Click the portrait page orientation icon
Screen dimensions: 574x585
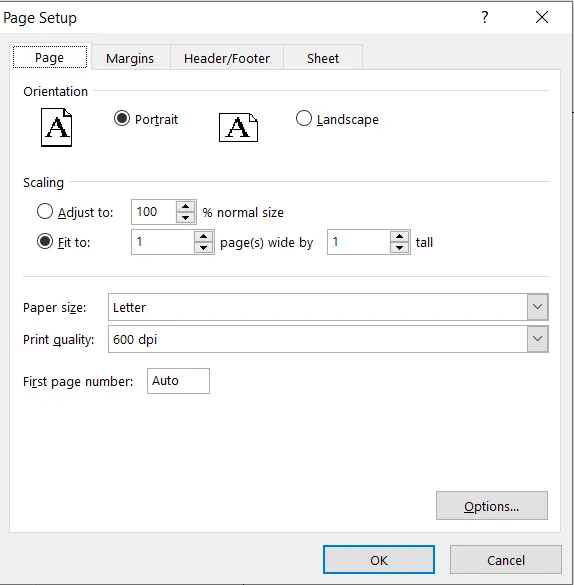point(56,127)
